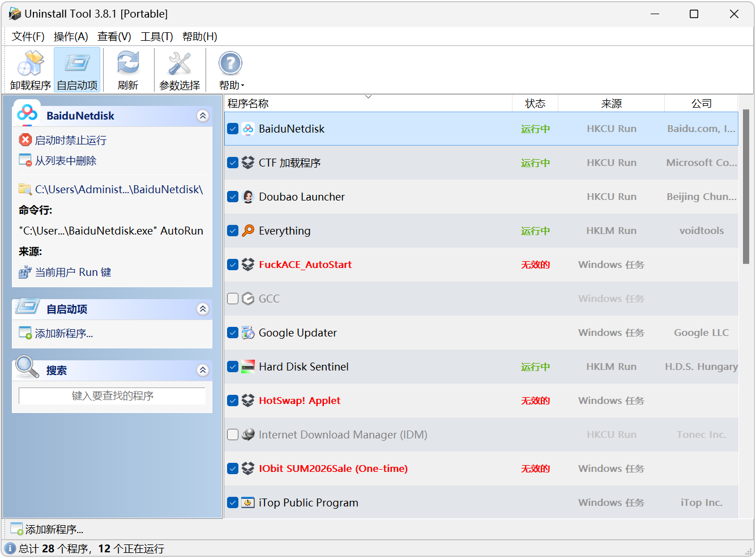Sort by the 程序名称 column header
This screenshot has height=558, width=756.
(368, 103)
